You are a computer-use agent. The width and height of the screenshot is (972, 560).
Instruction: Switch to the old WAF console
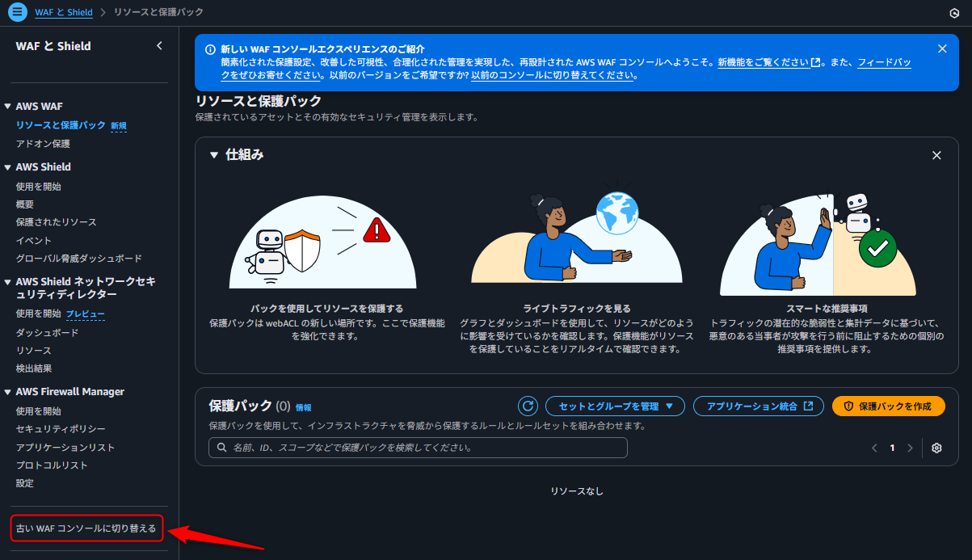86,528
